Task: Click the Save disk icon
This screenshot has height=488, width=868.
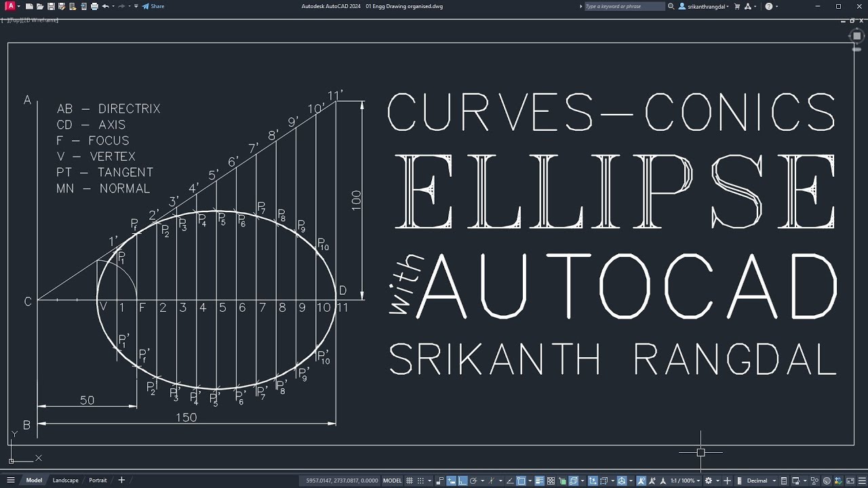Action: click(51, 6)
